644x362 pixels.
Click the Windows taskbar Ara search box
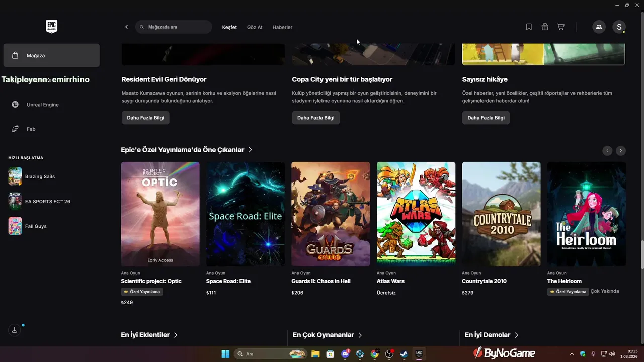(x=271, y=354)
